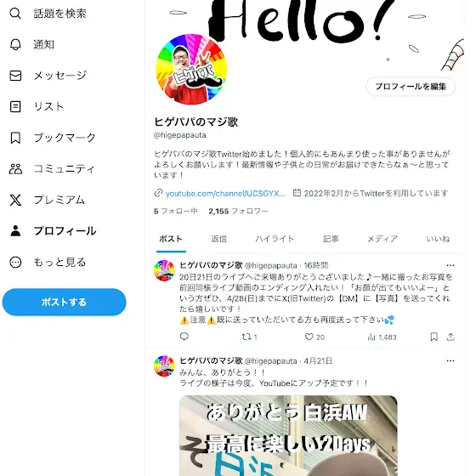Viewport: 476px width, 476px height.
Task: Open the three-dot menu on first post
Action: (x=450, y=265)
